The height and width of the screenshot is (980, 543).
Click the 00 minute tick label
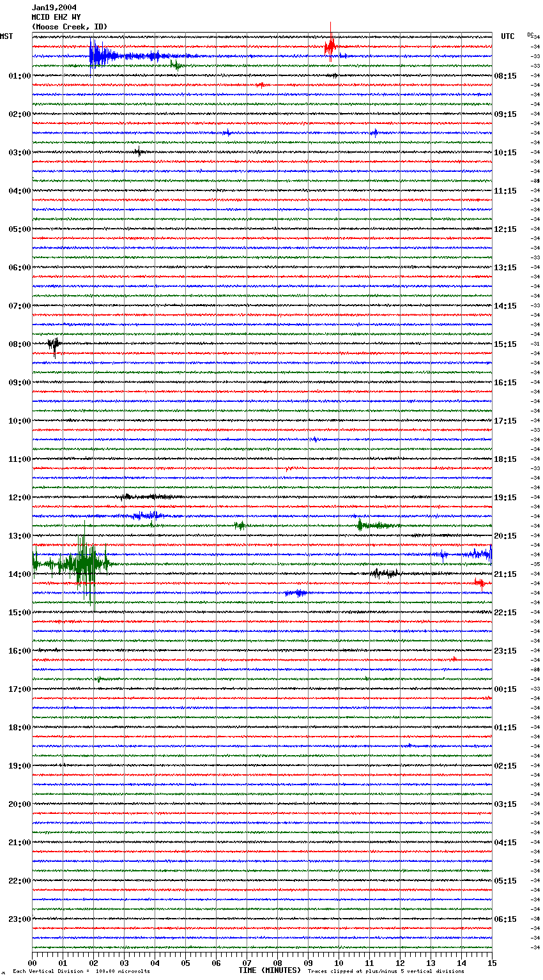pyautogui.click(x=33, y=963)
